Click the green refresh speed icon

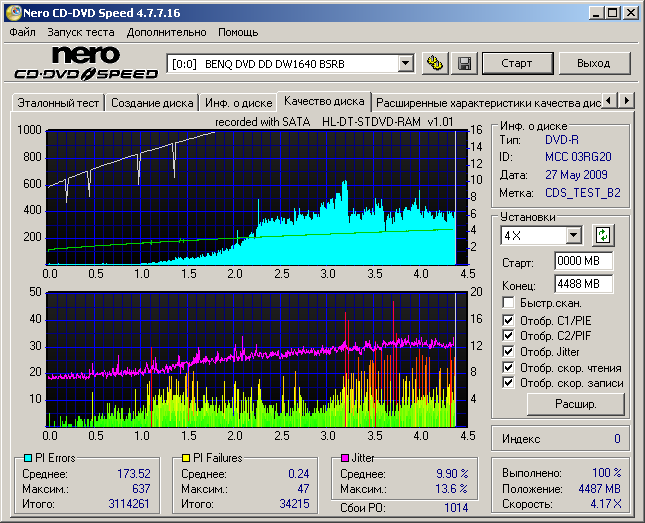[603, 235]
